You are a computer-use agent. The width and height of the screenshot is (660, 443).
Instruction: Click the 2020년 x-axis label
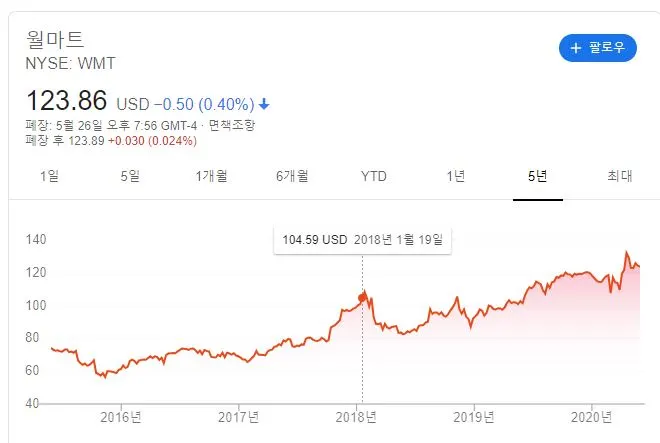(x=591, y=417)
